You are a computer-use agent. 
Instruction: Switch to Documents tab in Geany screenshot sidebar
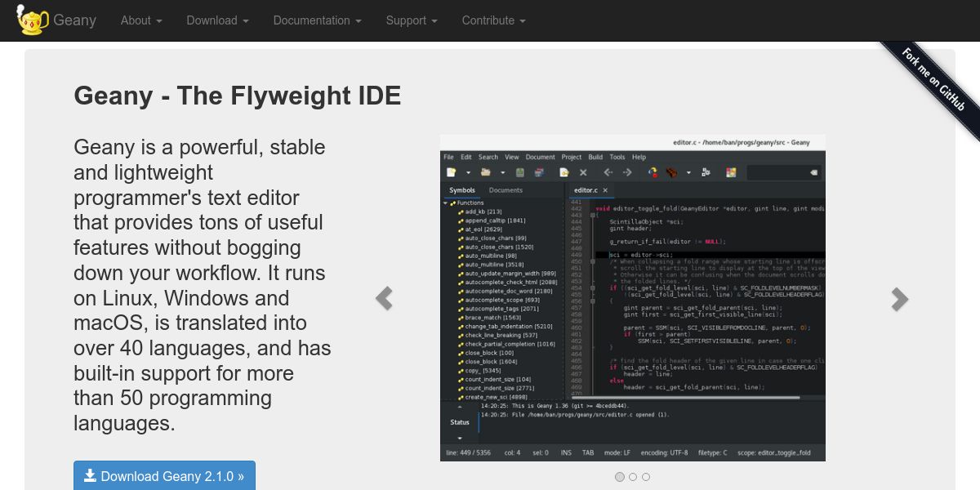tap(506, 190)
